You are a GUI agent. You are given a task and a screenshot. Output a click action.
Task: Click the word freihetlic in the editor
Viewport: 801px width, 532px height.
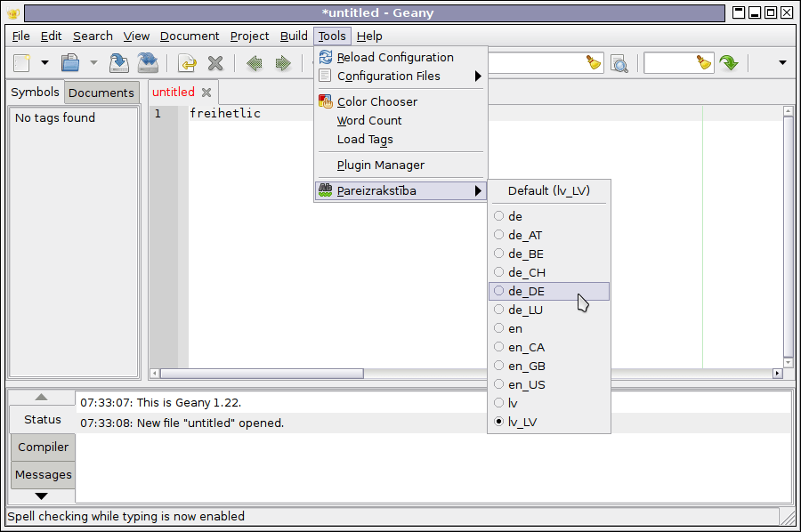(x=225, y=113)
